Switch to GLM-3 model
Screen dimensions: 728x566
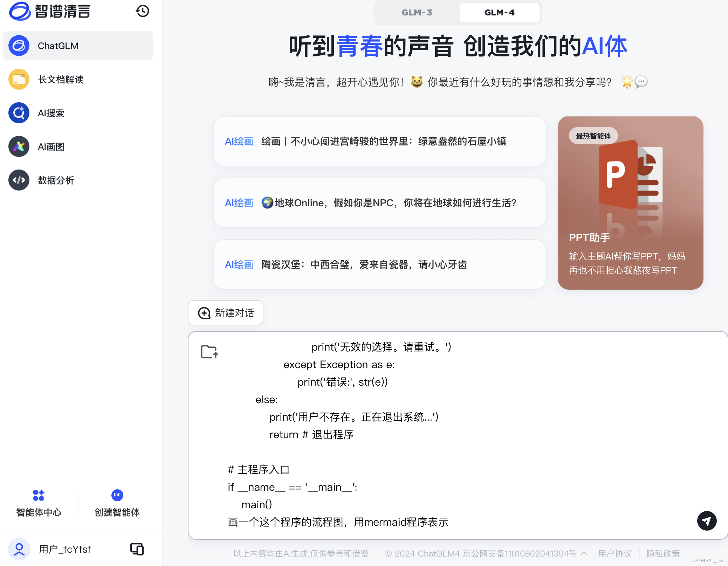417,13
